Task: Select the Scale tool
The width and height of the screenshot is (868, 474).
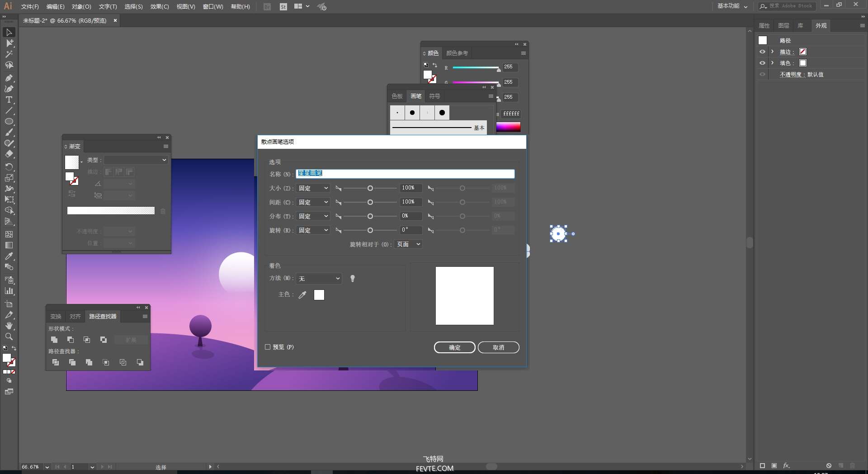Action: coord(9,178)
